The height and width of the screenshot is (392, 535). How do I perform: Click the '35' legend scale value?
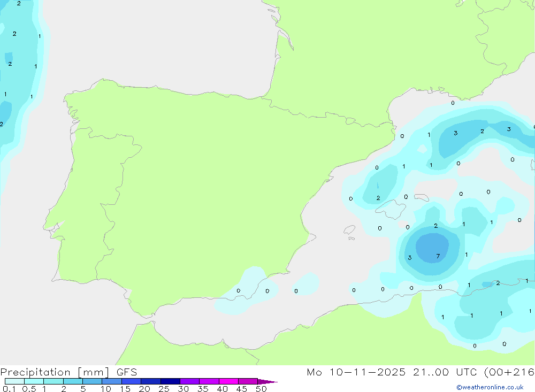pyautogui.click(x=203, y=389)
